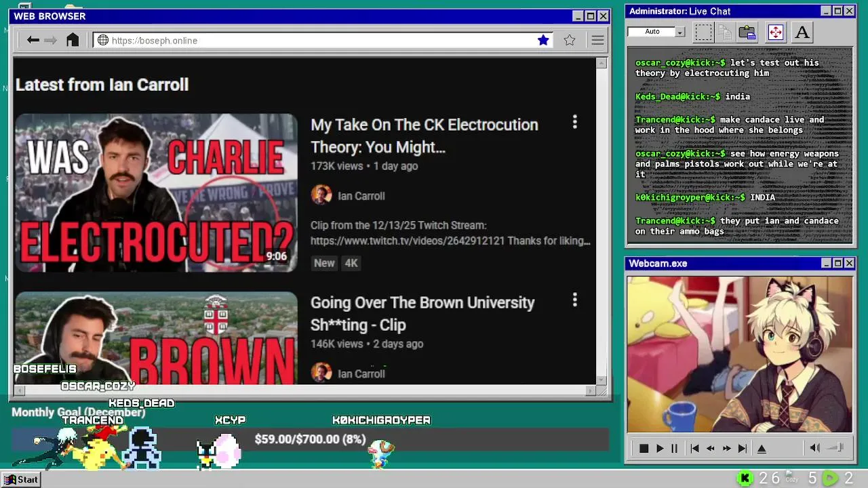
Task: Open the browser home page icon
Action: coord(73,40)
